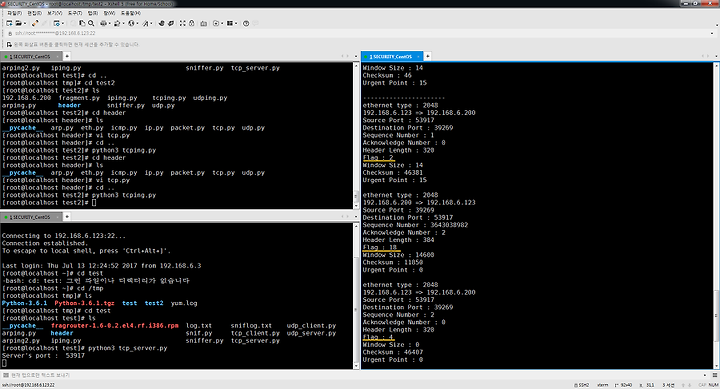The width and height of the screenshot is (720, 389).
Task: Open tab list dropdown of bottom-left pane
Action: [356, 216]
